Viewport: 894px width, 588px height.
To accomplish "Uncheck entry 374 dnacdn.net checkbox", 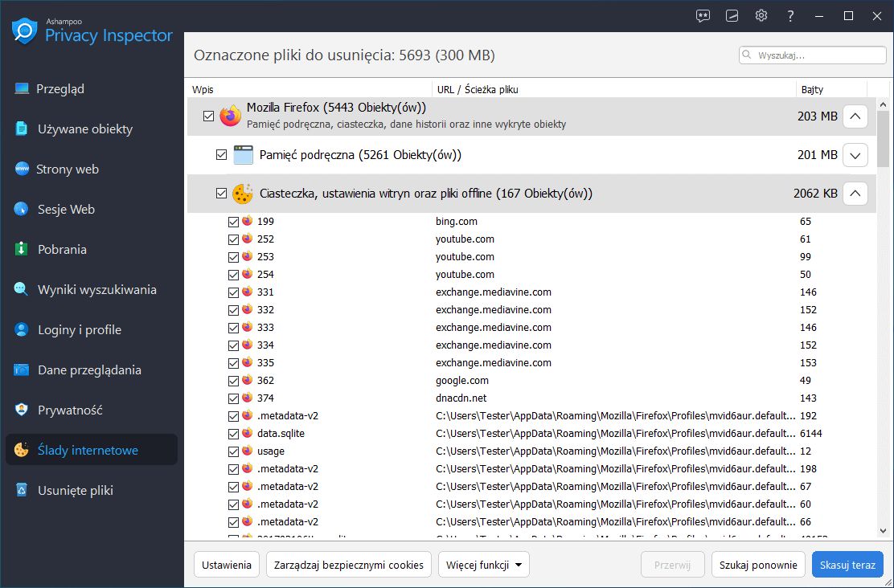I will point(233,398).
